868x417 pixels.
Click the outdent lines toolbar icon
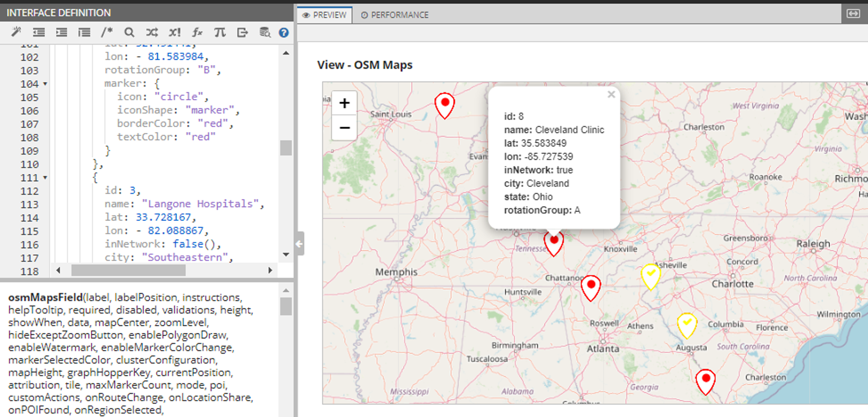click(x=39, y=32)
